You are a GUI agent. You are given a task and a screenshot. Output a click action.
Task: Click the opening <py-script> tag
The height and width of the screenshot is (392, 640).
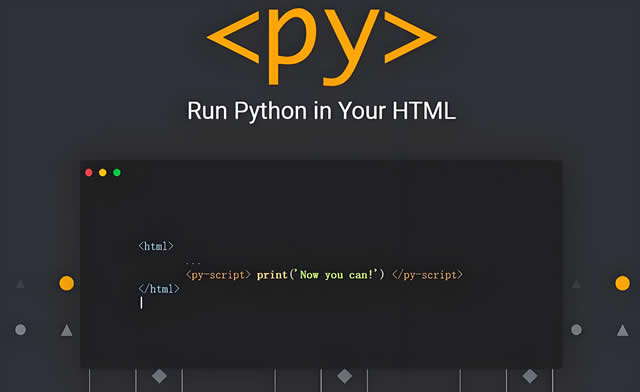pyautogui.click(x=218, y=275)
